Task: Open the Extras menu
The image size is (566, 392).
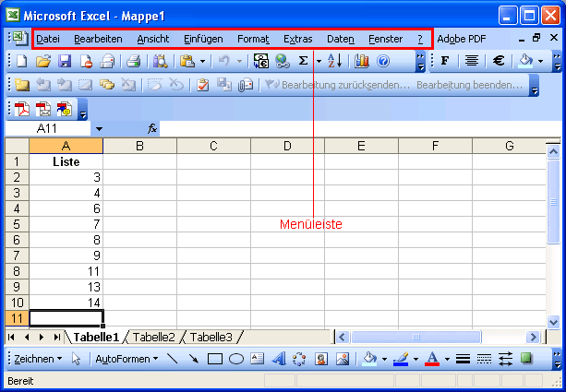Action: (298, 39)
